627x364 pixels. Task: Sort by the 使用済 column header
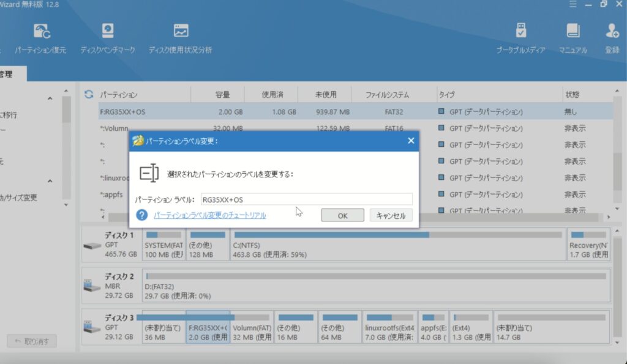pyautogui.click(x=271, y=95)
